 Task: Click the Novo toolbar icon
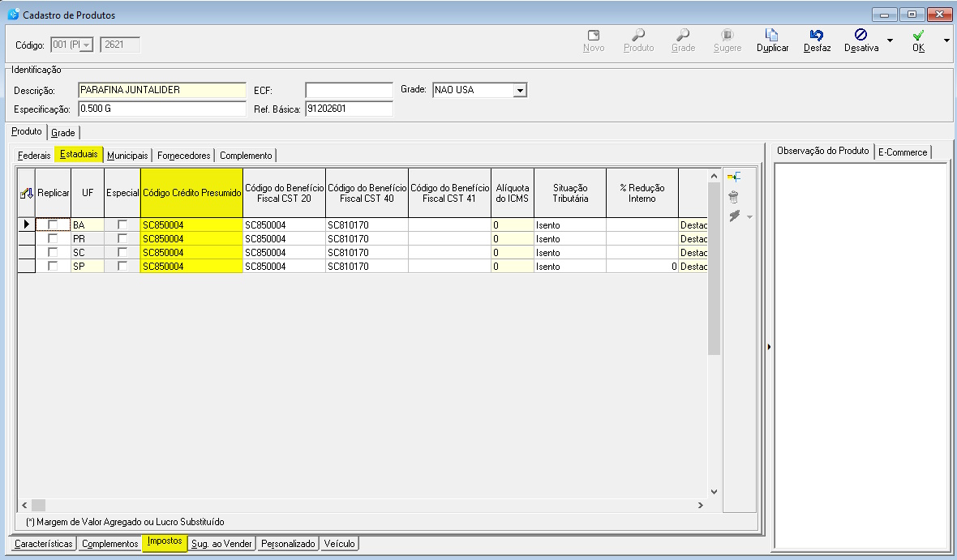coord(593,36)
